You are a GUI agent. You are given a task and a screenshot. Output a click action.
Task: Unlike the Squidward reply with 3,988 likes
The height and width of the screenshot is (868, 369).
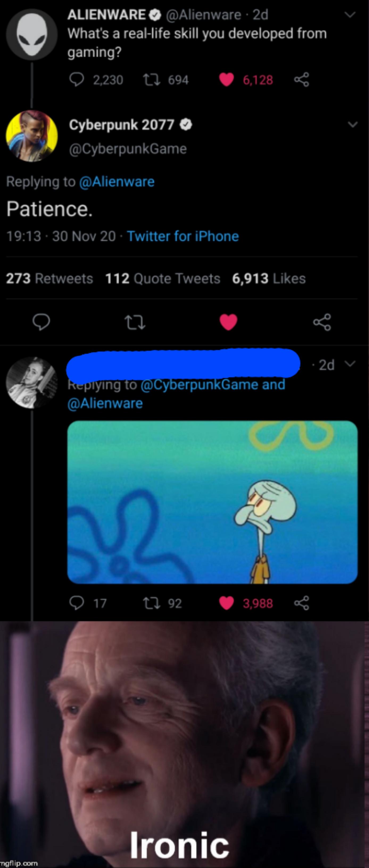(x=226, y=603)
